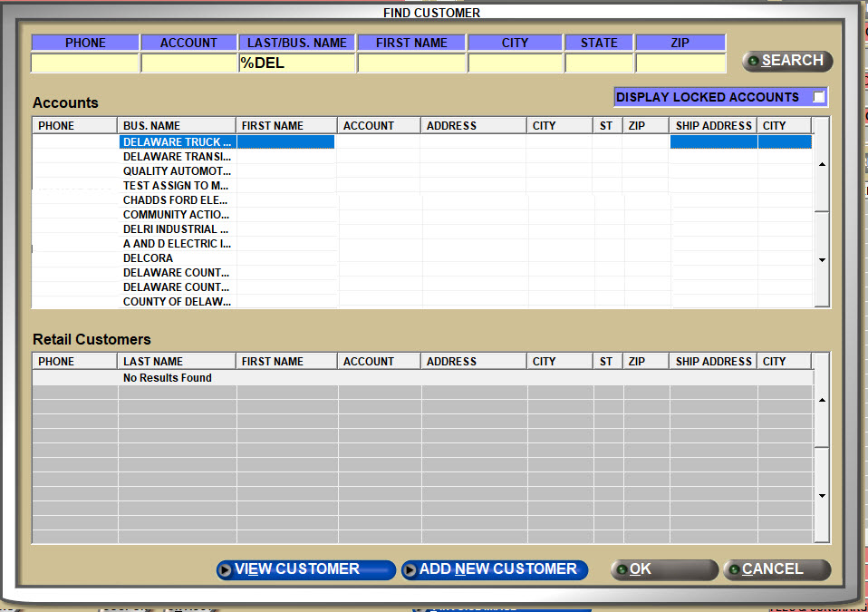Image resolution: width=868 pixels, height=612 pixels.
Task: Click the Phone search input field
Action: coord(85,63)
